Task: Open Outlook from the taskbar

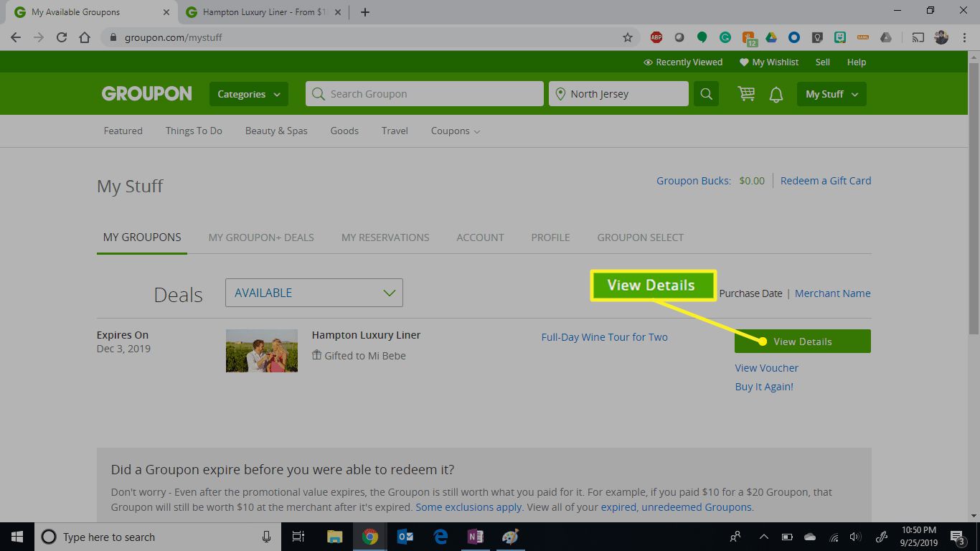Action: pos(405,537)
